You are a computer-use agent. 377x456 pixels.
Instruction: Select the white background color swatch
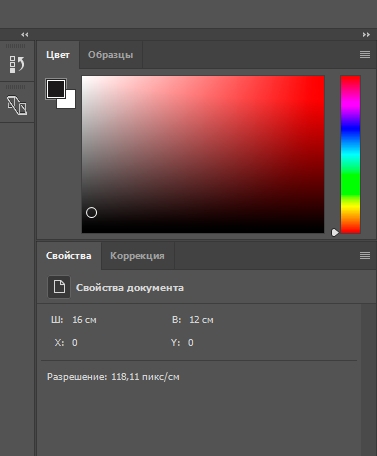pos(71,103)
